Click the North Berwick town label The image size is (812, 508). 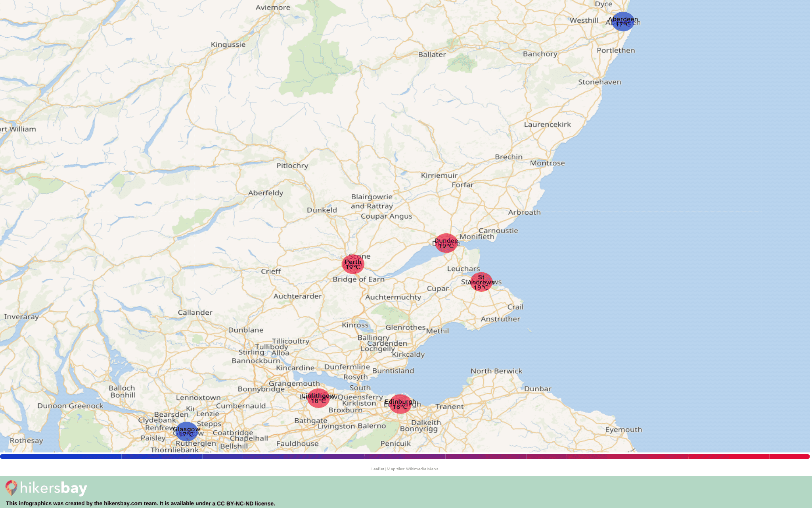click(x=496, y=371)
